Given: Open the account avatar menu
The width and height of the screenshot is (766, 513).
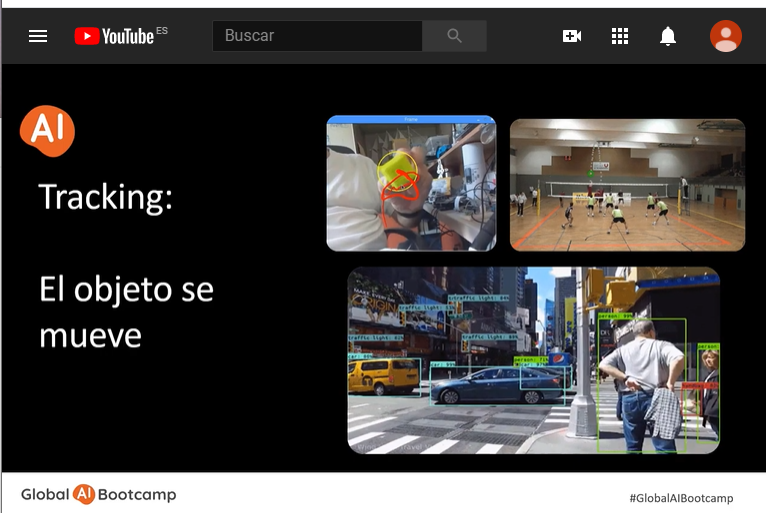Looking at the screenshot, I should coord(725,36).
